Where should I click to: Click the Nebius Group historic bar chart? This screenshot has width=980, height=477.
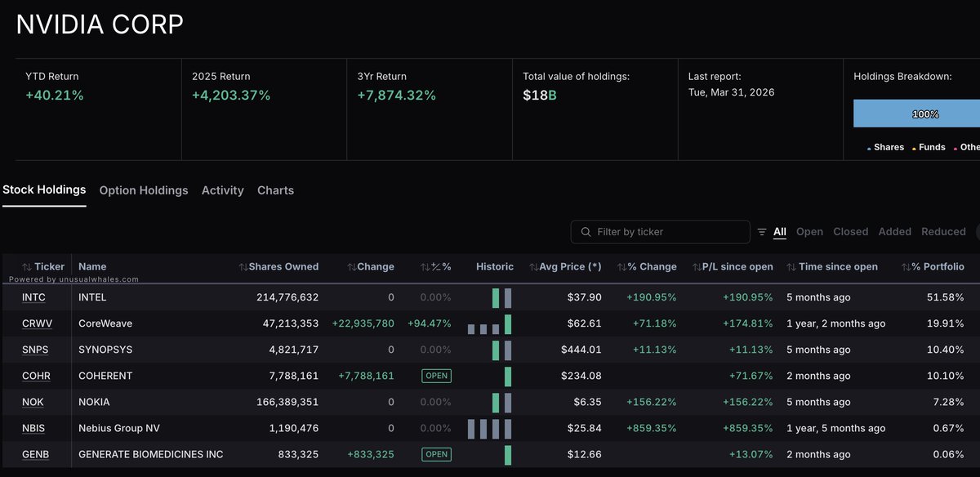point(489,429)
